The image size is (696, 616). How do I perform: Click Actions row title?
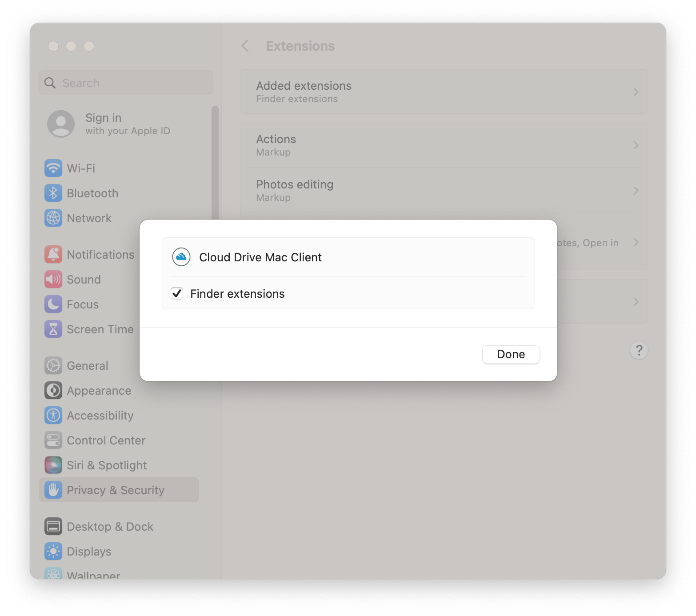click(x=276, y=139)
